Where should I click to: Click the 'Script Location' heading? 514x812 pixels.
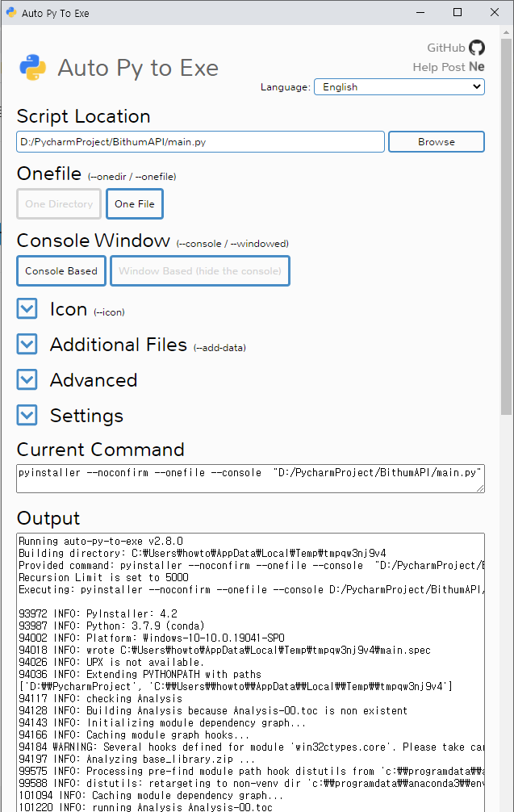coord(83,116)
